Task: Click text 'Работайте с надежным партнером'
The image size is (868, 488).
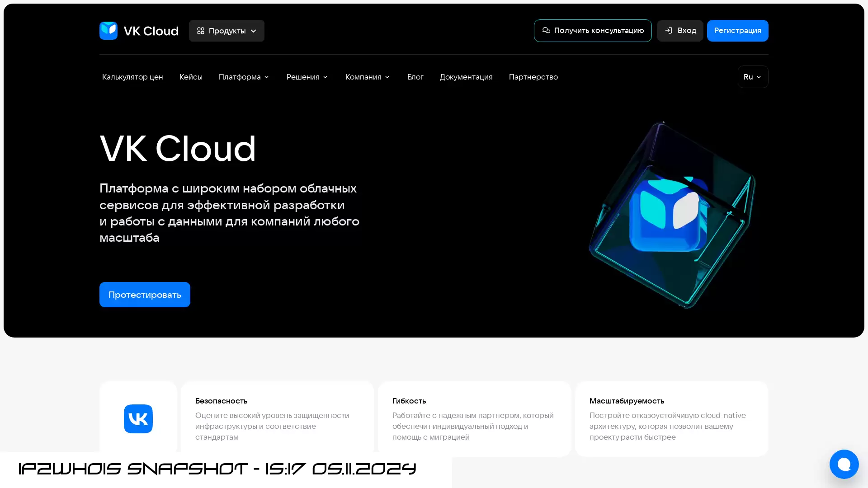Action: pos(456,415)
